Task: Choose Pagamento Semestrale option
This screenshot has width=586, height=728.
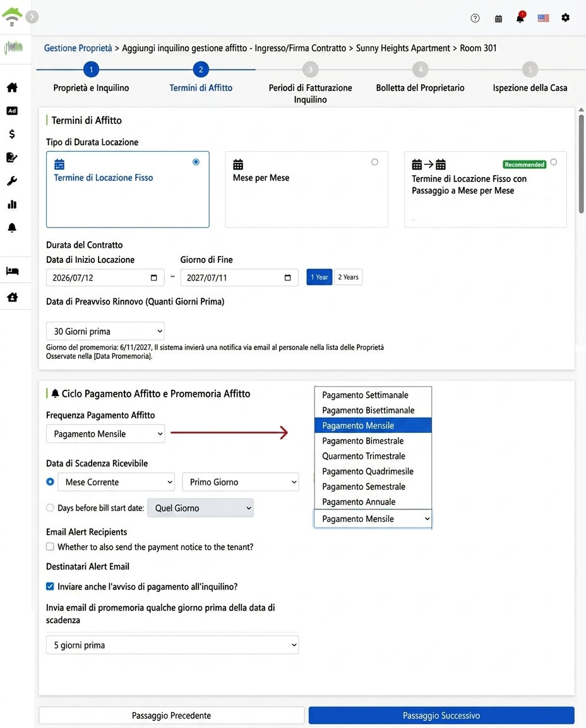Action: 373,487
